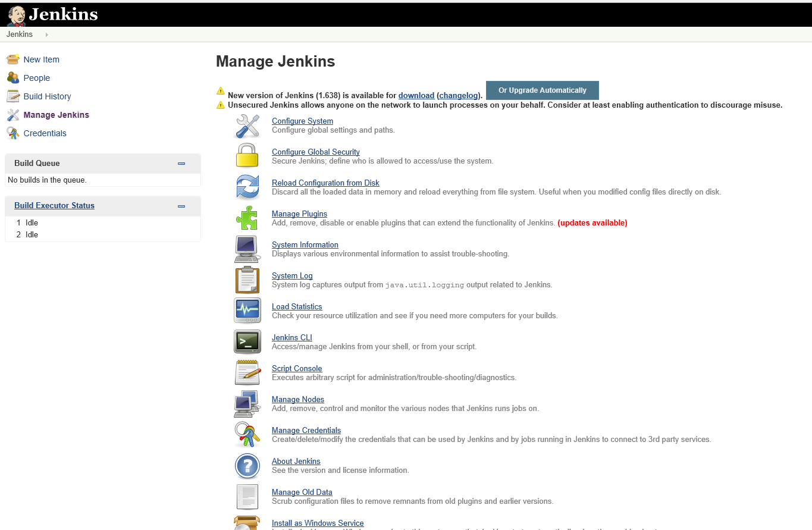The width and height of the screenshot is (812, 530).
Task: Open the Install as Windows Service link
Action: 318,523
